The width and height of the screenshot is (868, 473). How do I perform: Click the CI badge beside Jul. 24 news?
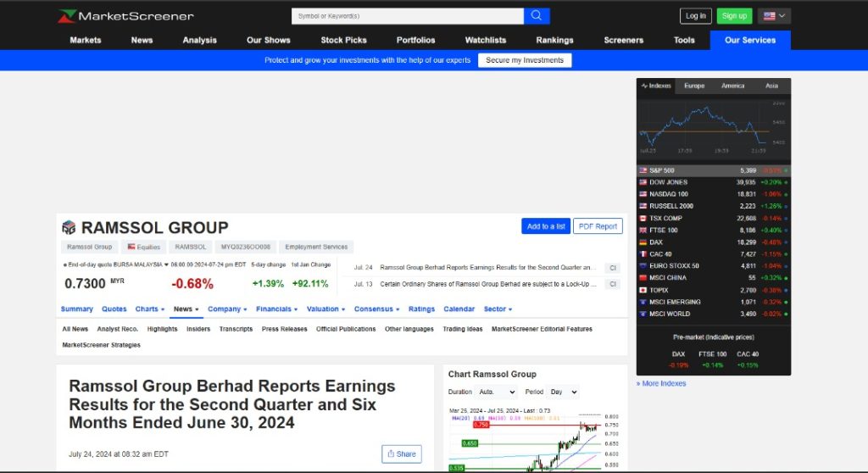[612, 268]
